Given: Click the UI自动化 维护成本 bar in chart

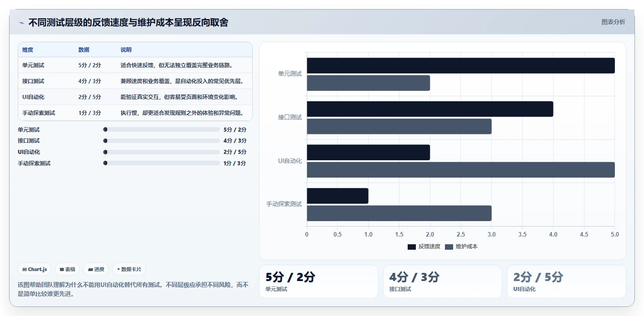Looking at the screenshot, I should tap(461, 170).
